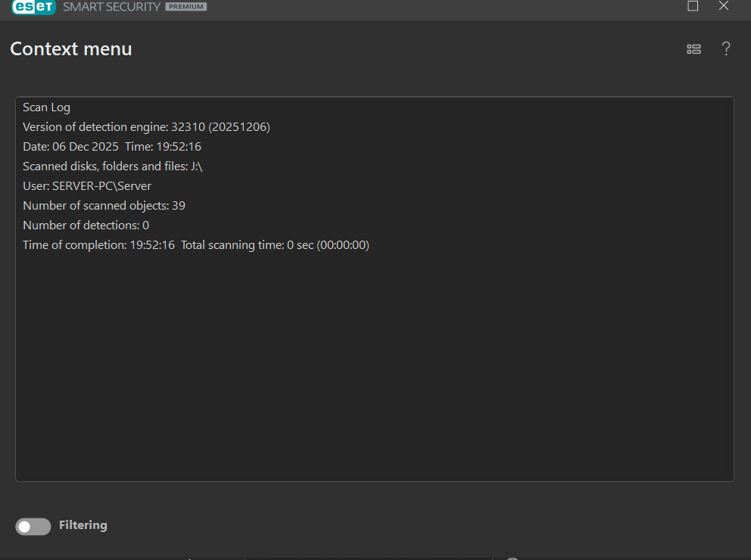Viewport: 751px width, 560px height.
Task: Select the Number of scanned objects line
Action: click(x=104, y=206)
